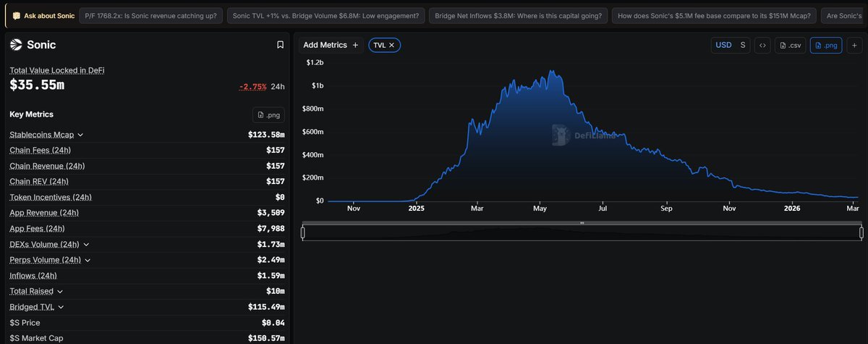This screenshot has width=868, height=344.
Task: Click App Fees (24h) label
Action: pyautogui.click(x=38, y=229)
